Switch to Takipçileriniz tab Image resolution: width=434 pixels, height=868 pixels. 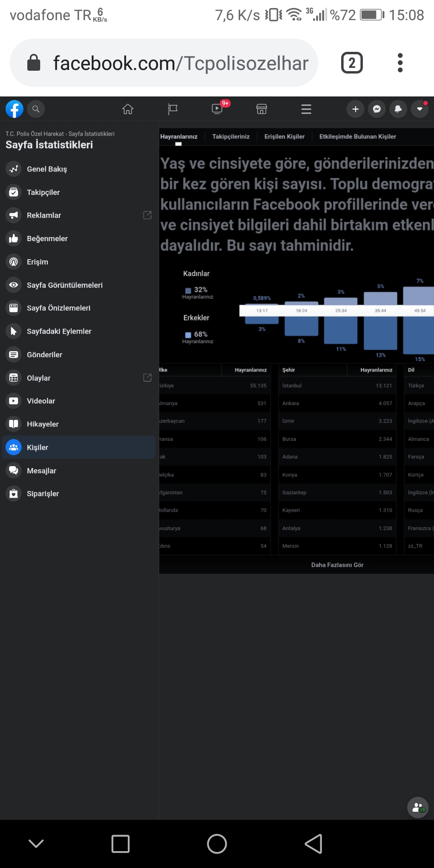click(231, 137)
